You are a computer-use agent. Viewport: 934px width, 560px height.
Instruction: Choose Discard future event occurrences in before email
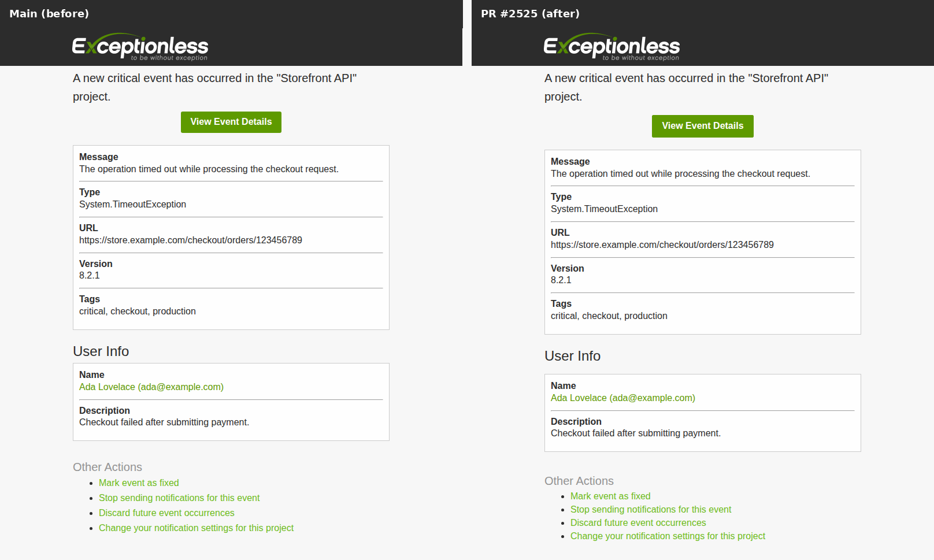point(166,513)
